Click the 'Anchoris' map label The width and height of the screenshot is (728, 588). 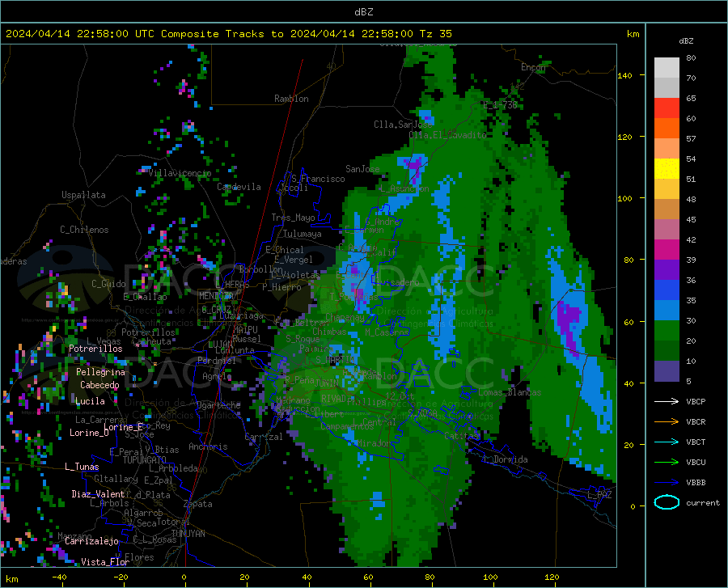click(208, 447)
